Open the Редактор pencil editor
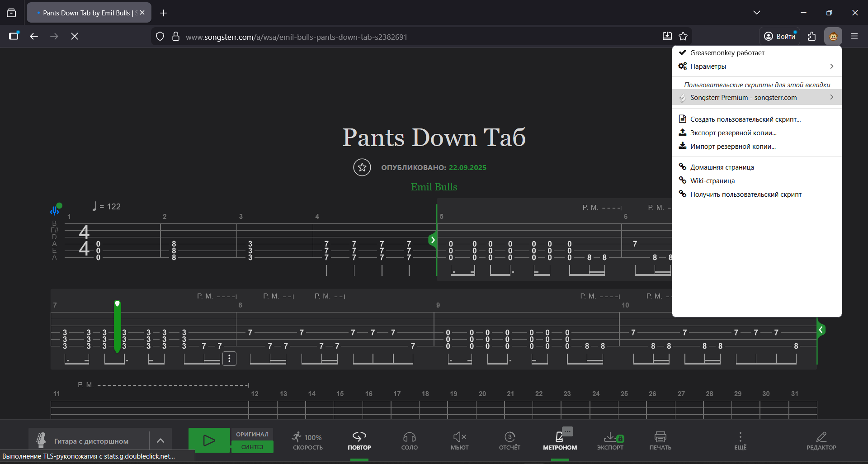 (x=821, y=441)
